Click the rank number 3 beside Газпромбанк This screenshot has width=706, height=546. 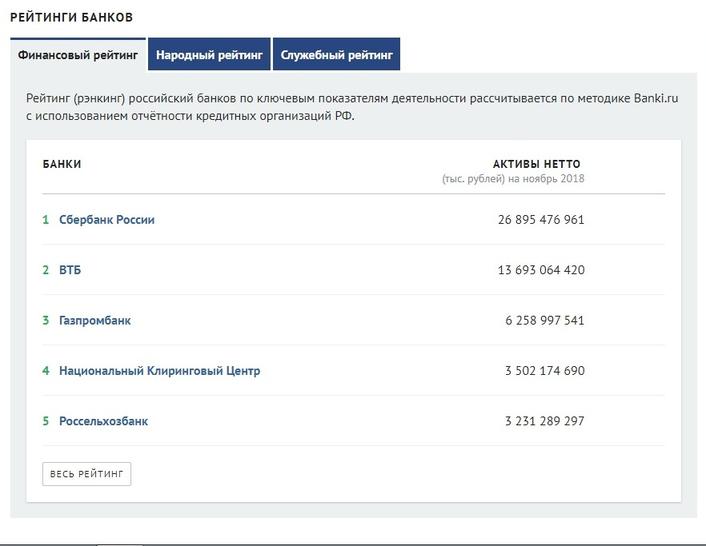[x=45, y=320]
